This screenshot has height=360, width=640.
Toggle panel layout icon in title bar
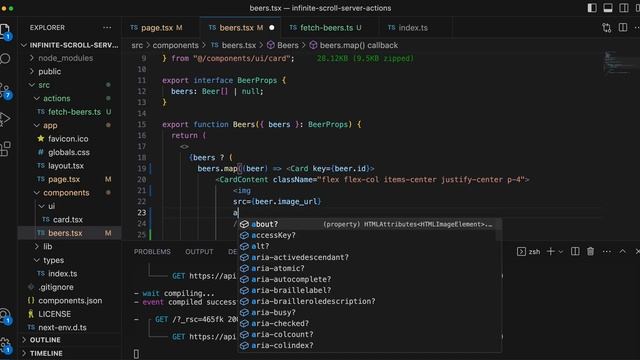click(x=608, y=8)
